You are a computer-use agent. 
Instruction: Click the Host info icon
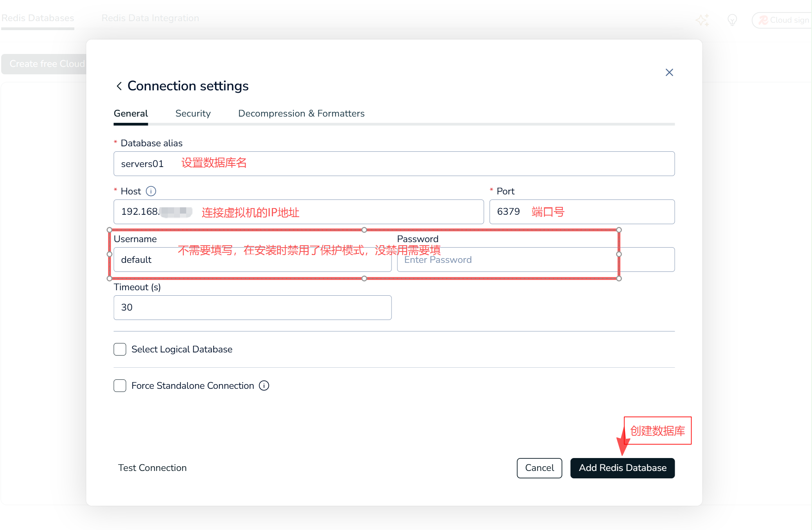(x=151, y=191)
